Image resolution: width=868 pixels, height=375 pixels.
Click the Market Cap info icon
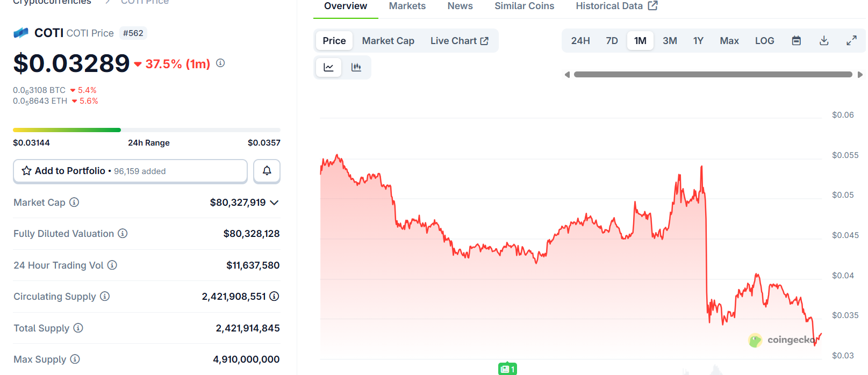74,202
